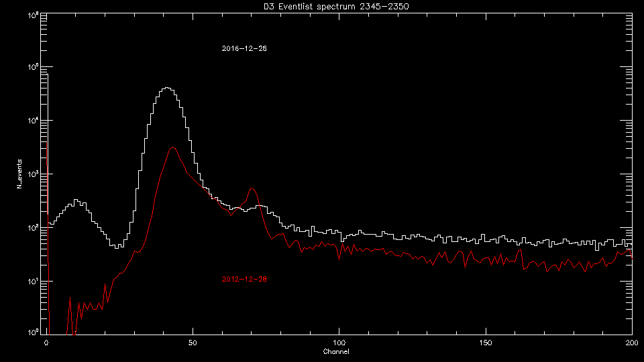Image resolution: width=644 pixels, height=362 pixels.
Task: Click the y-axis tick label for 10^1
Action: (x=33, y=280)
